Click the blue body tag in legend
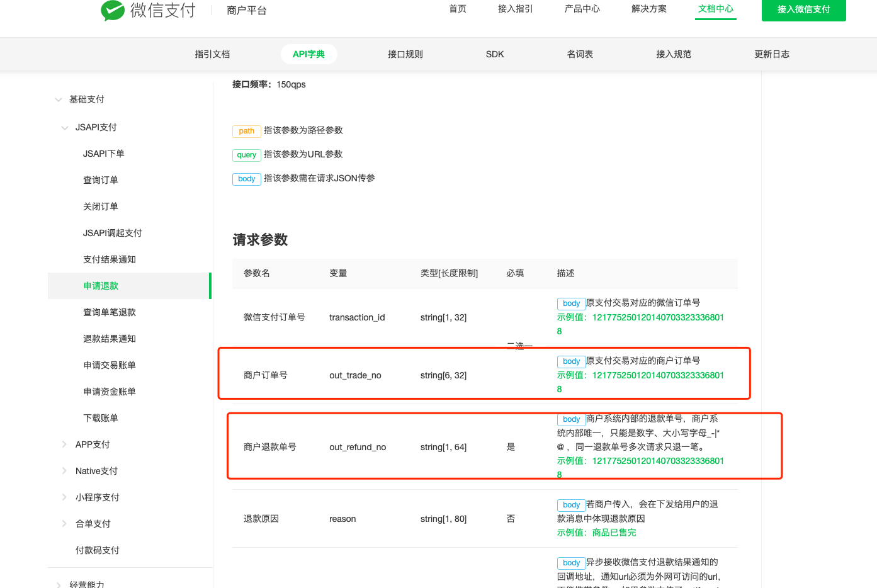 coord(247,179)
